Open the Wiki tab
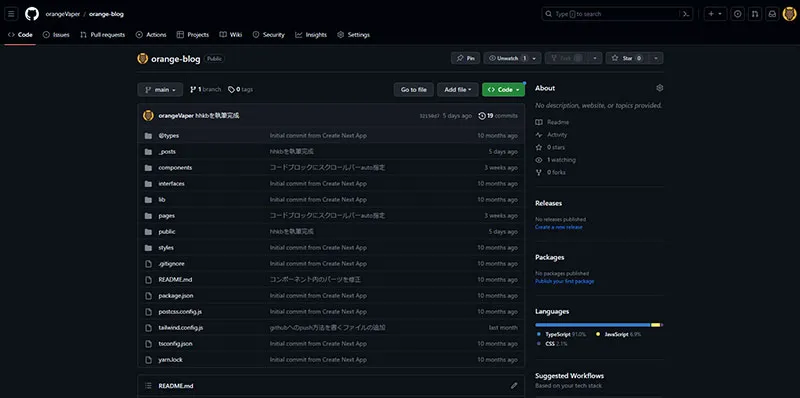800x398 pixels. click(x=231, y=35)
